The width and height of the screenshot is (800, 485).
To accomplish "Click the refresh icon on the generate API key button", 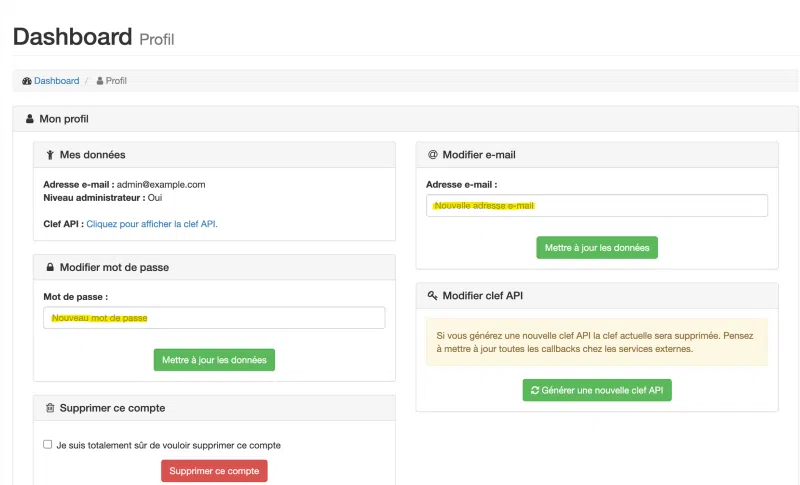I will click(535, 390).
